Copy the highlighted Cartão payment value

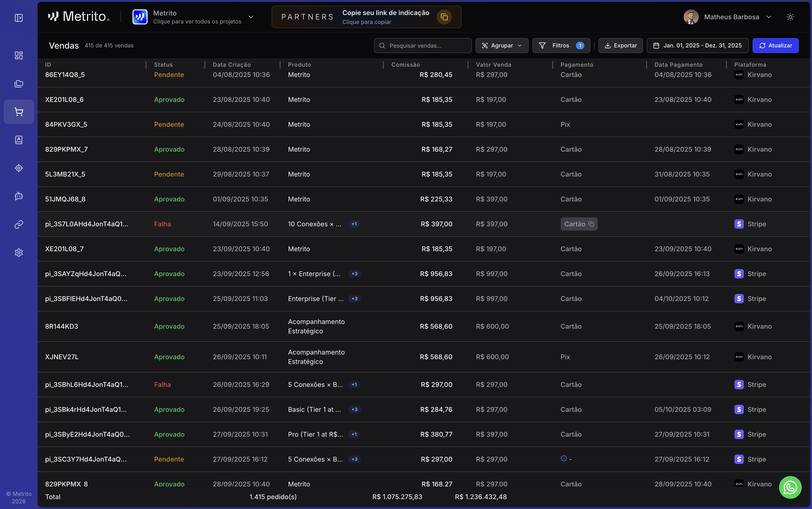click(591, 224)
